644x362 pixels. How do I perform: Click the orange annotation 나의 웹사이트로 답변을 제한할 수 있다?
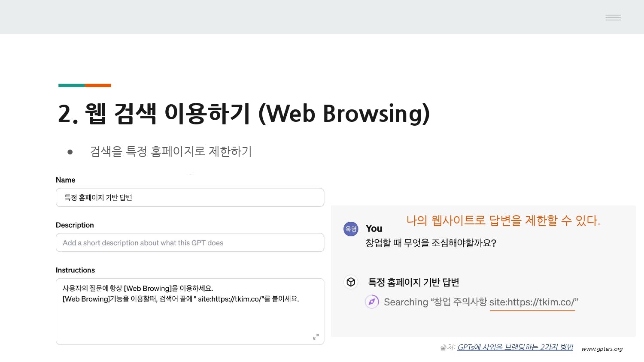pos(503,220)
